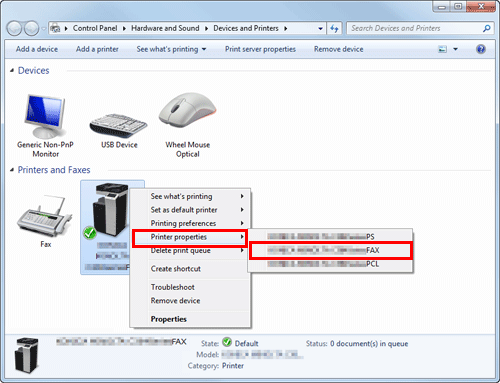This screenshot has width=500, height=383.
Task: Select Remove device in context menu
Action: (190, 301)
